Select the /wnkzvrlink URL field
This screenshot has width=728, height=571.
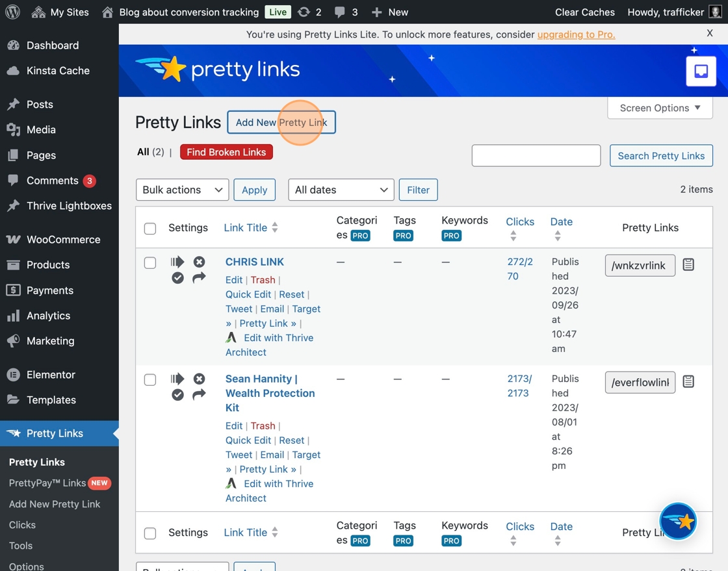point(640,265)
